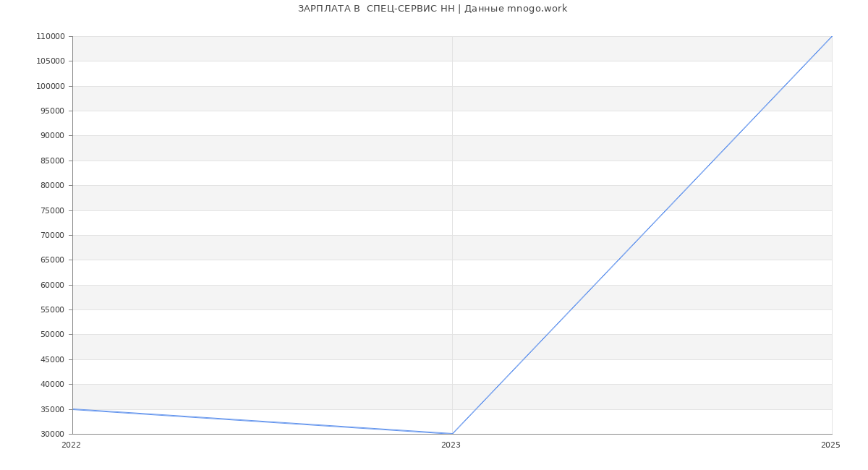Click the 105000 y-axis tick label

tap(50, 61)
